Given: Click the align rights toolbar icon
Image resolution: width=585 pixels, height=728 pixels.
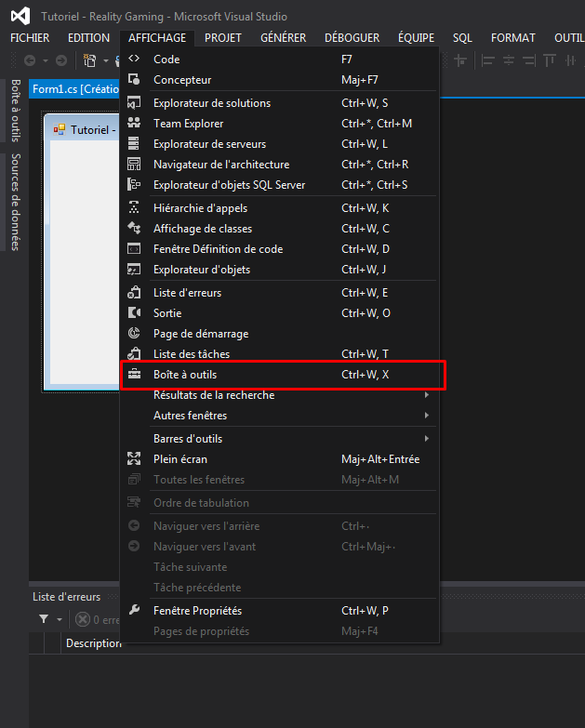Looking at the screenshot, I should coord(529,60).
